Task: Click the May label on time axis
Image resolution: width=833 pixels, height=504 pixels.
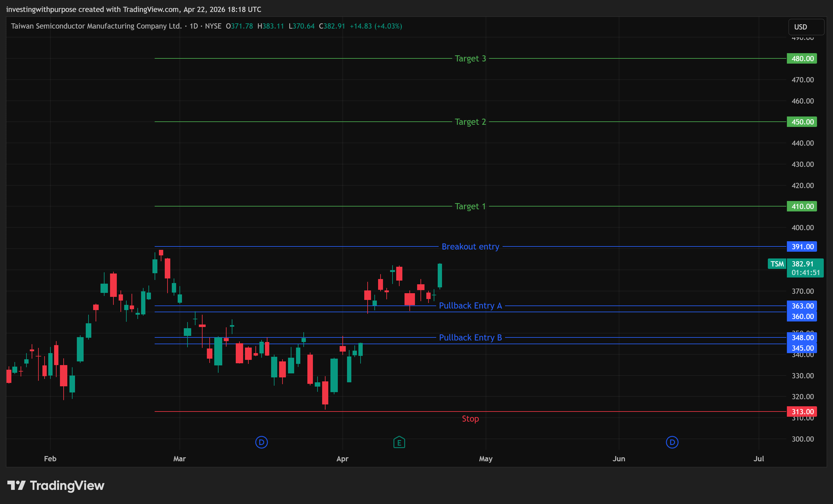Action: pos(485,459)
